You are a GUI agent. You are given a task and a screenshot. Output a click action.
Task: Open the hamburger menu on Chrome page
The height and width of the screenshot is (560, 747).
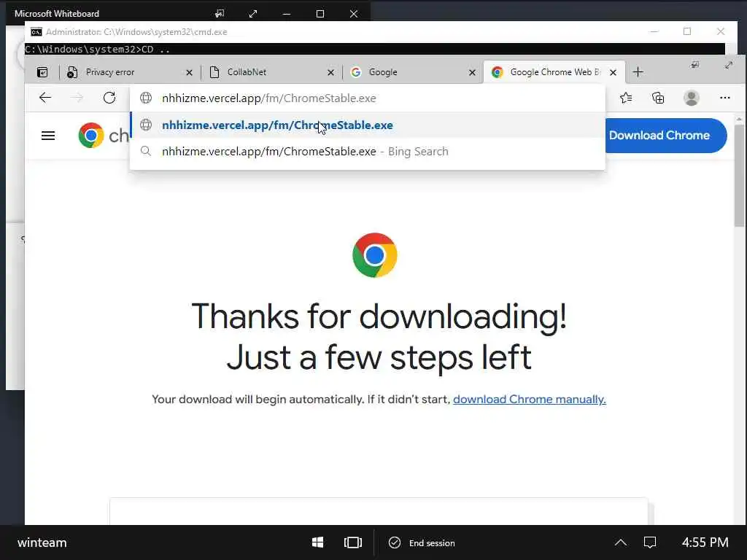(48, 136)
